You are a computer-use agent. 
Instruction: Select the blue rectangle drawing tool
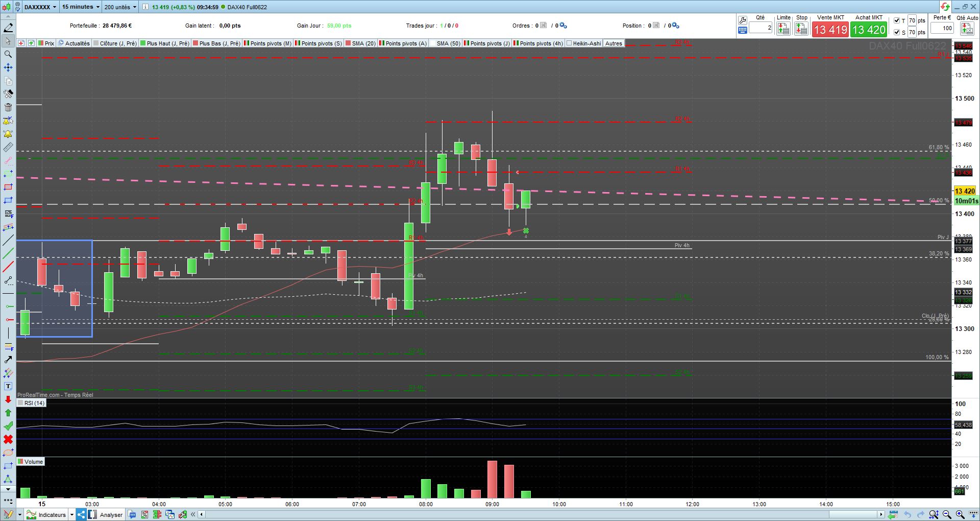pos(8,200)
